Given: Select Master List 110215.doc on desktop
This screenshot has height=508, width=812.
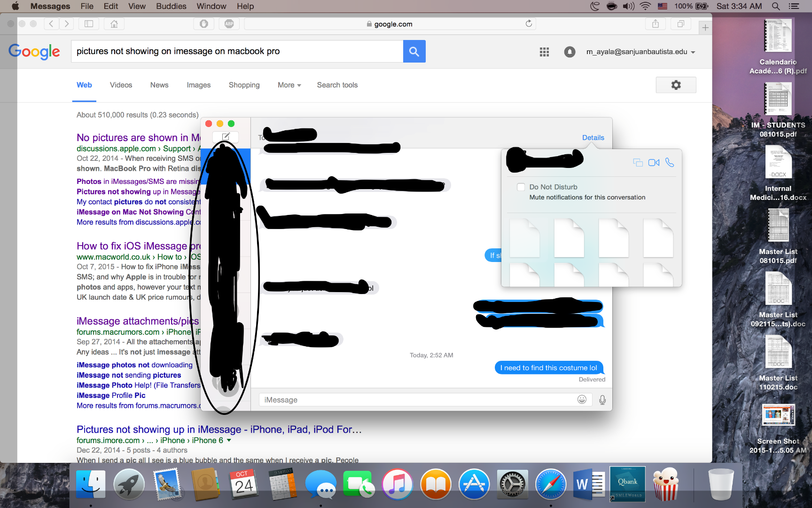Looking at the screenshot, I should click(x=778, y=363).
